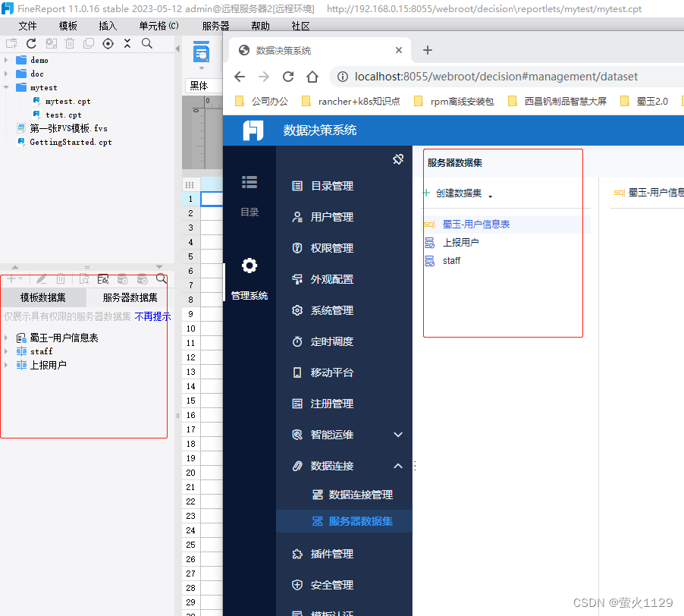Expand the demo folder
Viewport: 684px width, 616px height.
click(6, 60)
